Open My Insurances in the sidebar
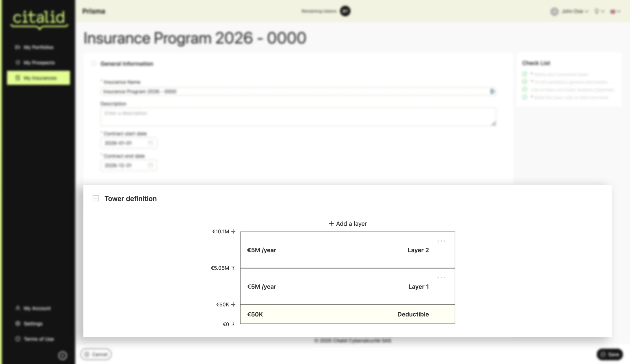The width and height of the screenshot is (630, 364). tap(38, 78)
